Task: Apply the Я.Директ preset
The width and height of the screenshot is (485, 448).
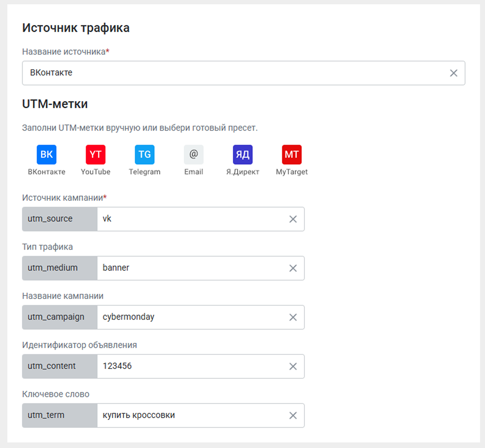Action: pos(243,155)
